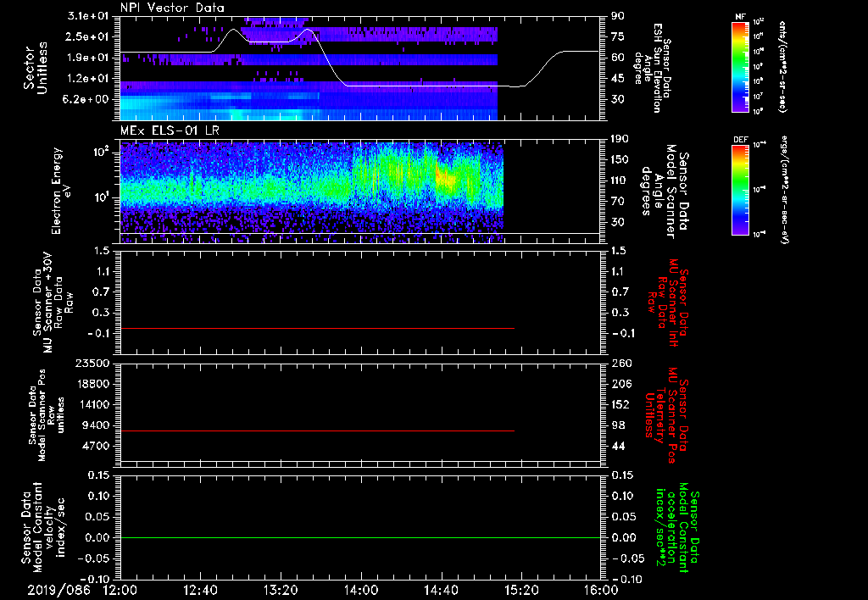Click the '260' telemetry tick value
Viewport: 868px width, 600px height.
pos(621,364)
